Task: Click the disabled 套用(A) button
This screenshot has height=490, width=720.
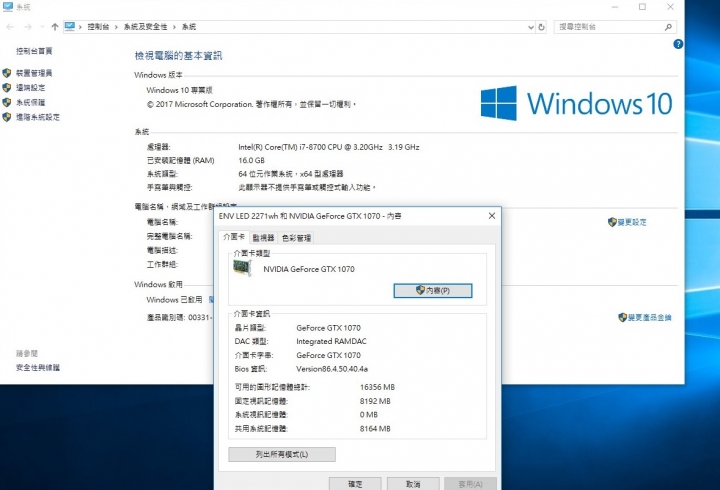Action: coord(470,484)
